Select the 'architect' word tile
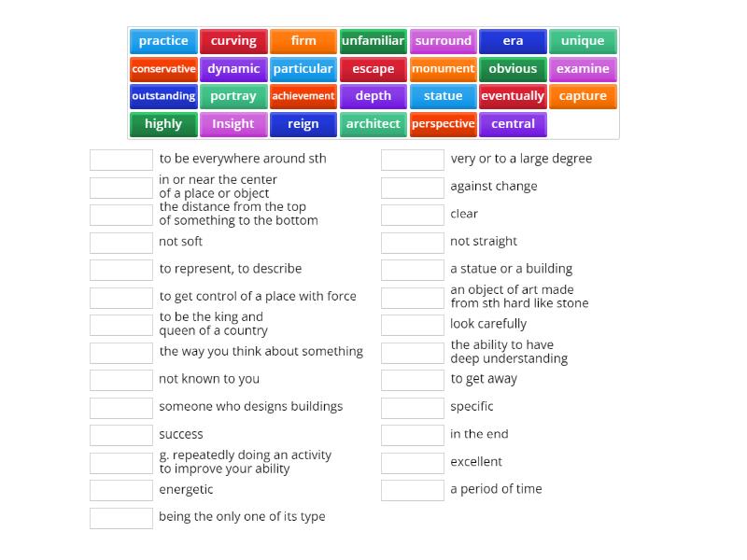747x560 pixels. coord(373,123)
